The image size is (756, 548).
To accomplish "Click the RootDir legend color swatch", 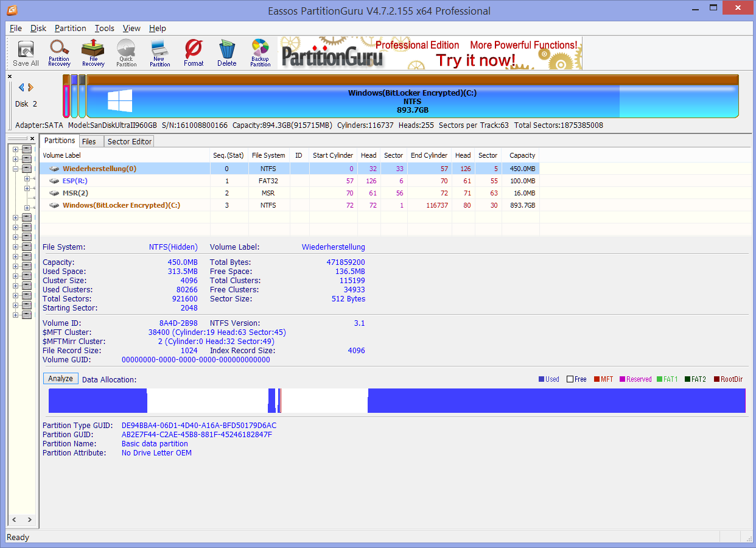I will click(x=716, y=379).
